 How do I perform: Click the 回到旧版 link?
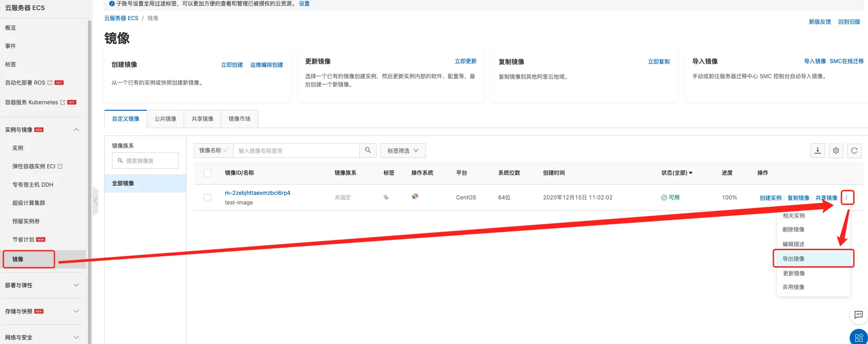pos(849,22)
